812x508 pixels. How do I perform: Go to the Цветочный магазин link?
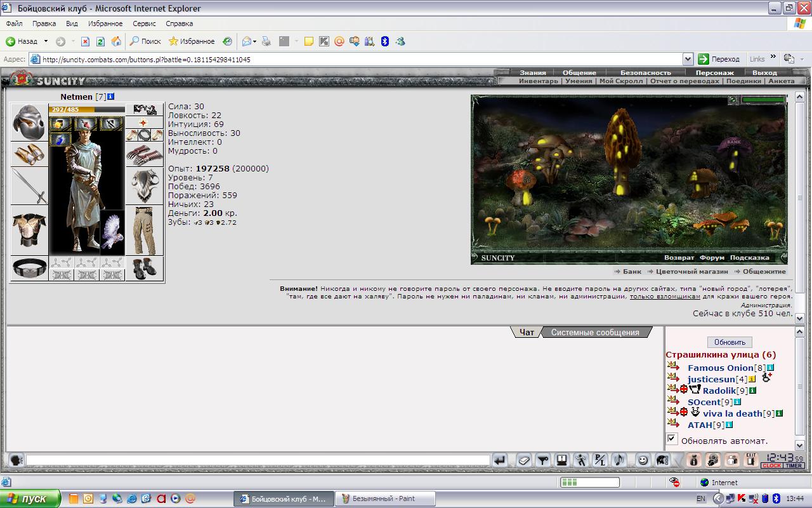point(691,271)
